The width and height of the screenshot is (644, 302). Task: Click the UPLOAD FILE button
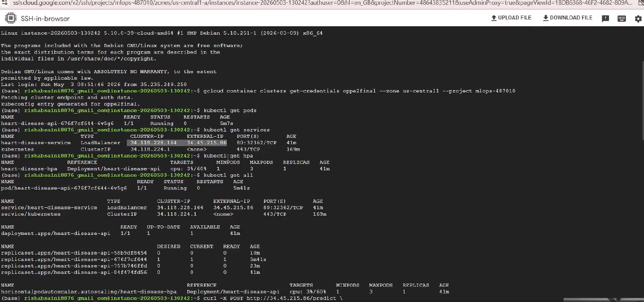511,18
